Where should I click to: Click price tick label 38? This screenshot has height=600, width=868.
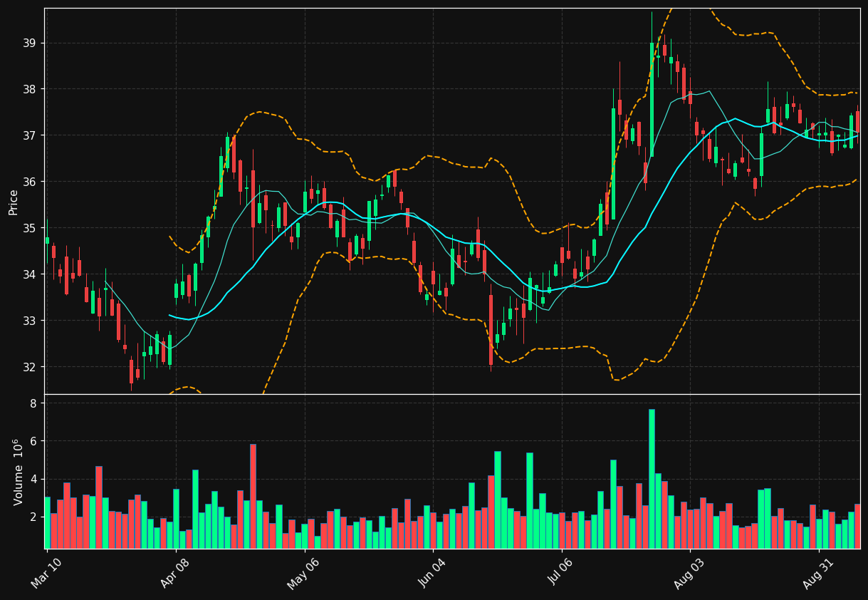(29, 89)
